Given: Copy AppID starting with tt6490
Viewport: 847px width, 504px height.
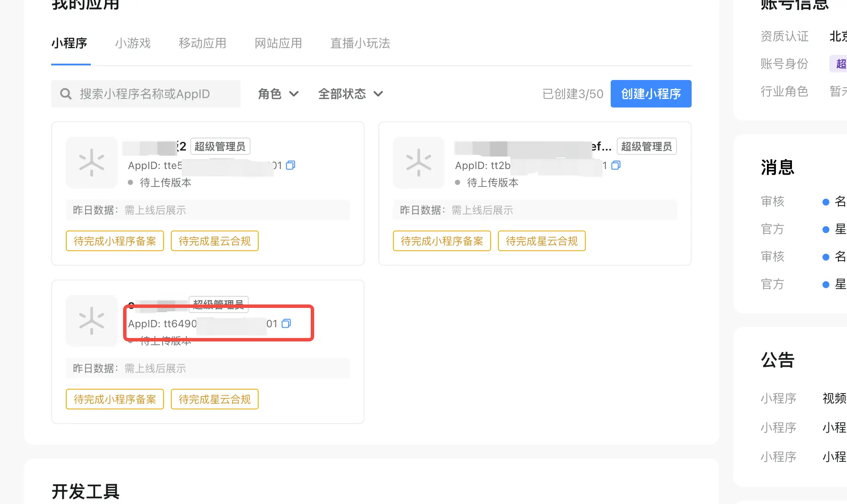Looking at the screenshot, I should click(x=286, y=324).
